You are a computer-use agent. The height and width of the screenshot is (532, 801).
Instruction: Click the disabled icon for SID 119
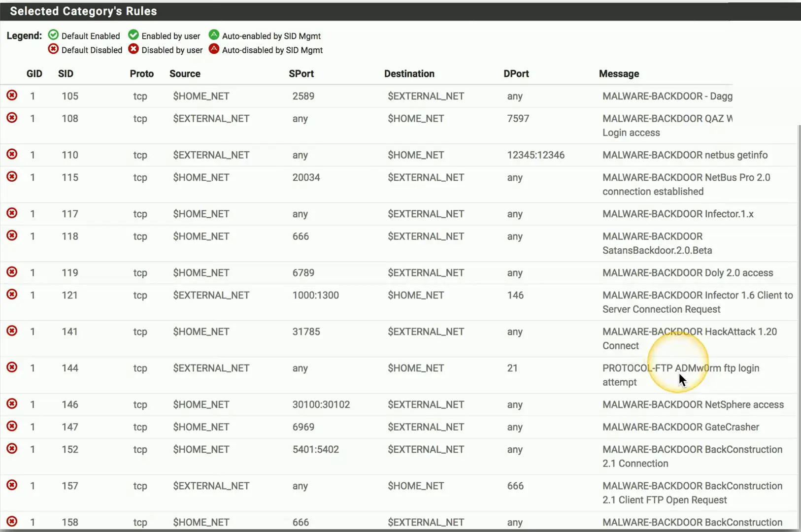click(x=12, y=272)
